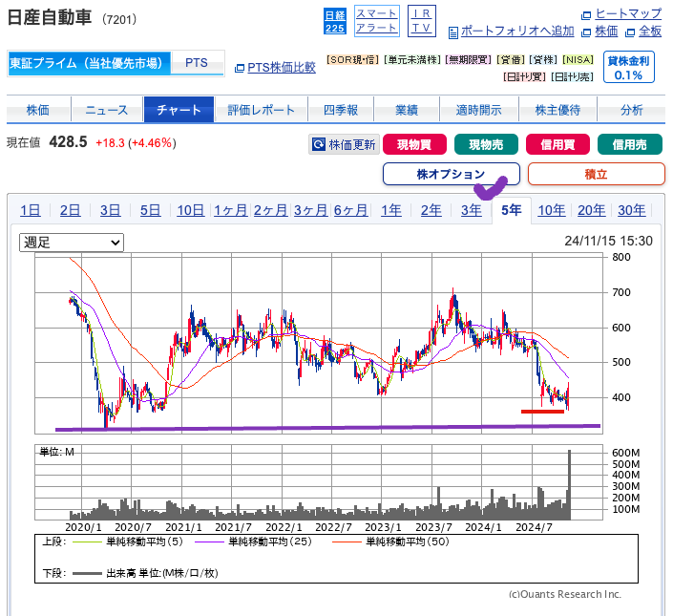Select the 2ヶ月 chart period
This screenshot has height=616, width=673.
(x=270, y=210)
